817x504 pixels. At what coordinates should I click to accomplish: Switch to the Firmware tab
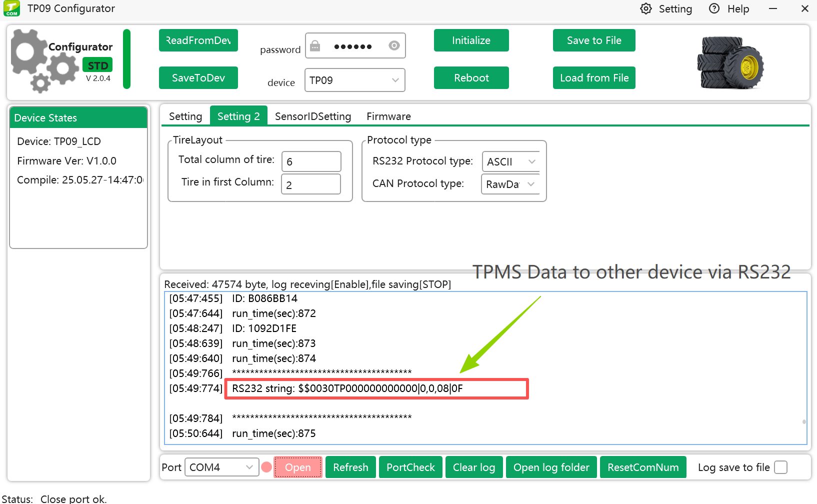[x=388, y=116]
